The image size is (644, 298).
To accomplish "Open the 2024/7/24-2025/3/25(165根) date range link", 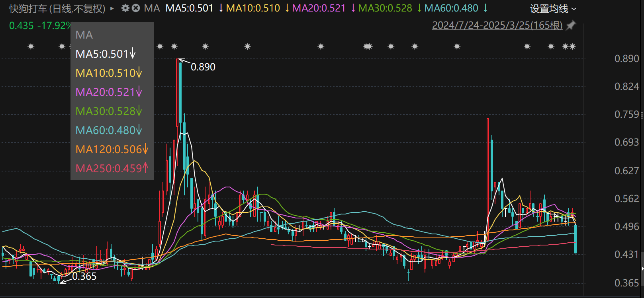I will [x=497, y=25].
